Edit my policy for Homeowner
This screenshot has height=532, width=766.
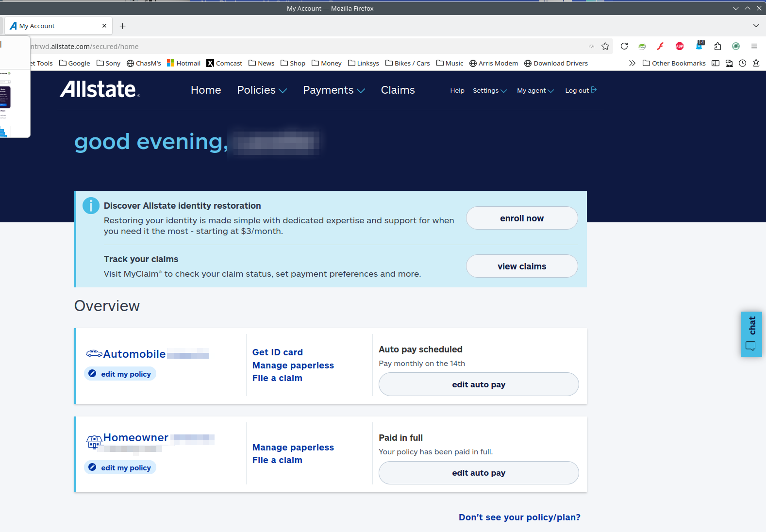pyautogui.click(x=120, y=467)
